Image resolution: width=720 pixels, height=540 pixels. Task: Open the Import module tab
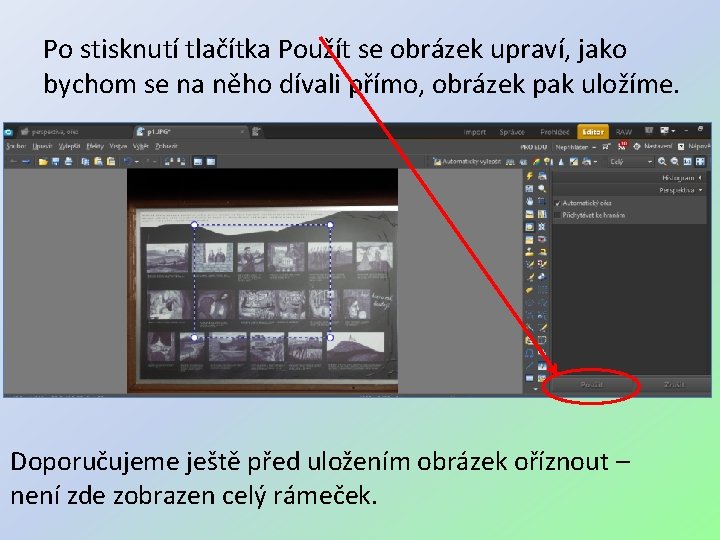(x=474, y=132)
